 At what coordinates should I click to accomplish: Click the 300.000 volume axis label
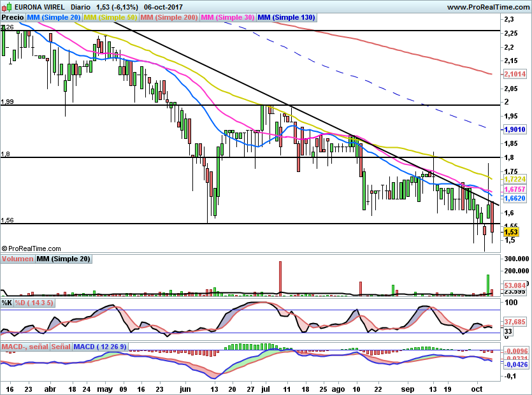[x=517, y=259]
